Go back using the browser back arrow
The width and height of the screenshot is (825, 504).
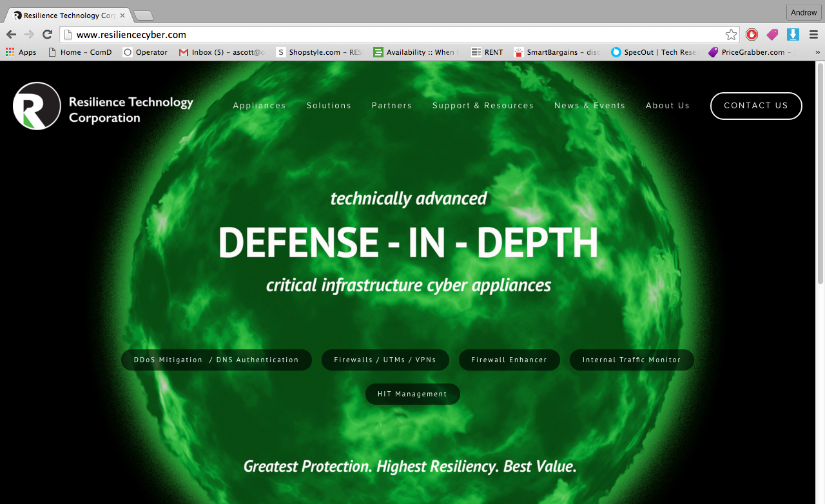click(11, 35)
